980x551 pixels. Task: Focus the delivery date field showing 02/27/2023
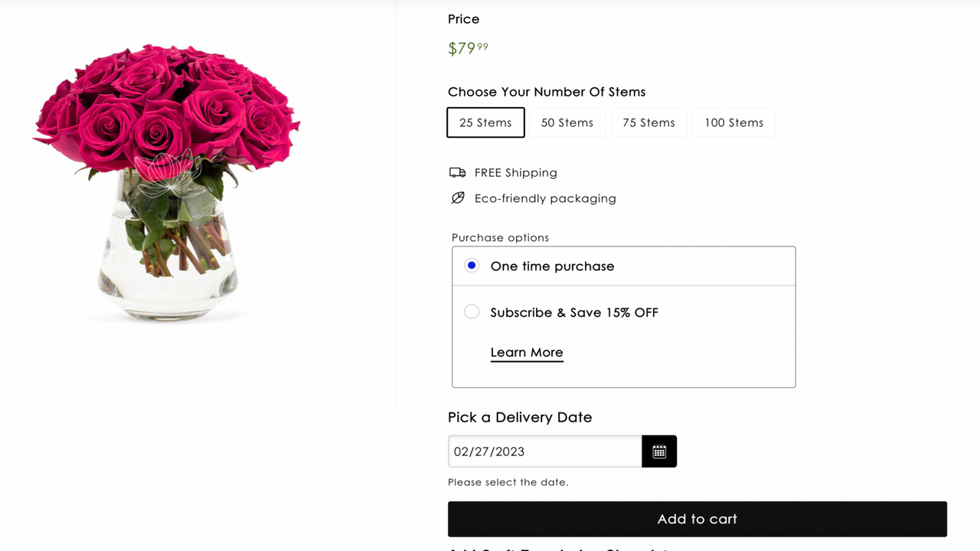[x=544, y=452]
